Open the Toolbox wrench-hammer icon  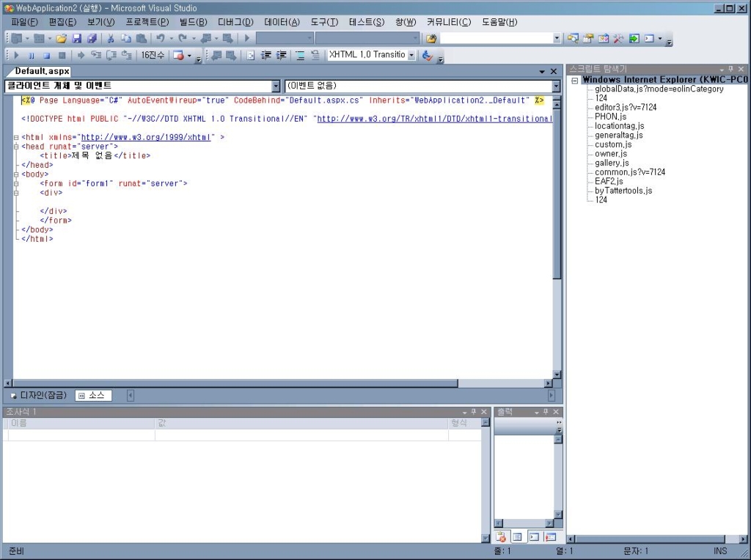(618, 38)
